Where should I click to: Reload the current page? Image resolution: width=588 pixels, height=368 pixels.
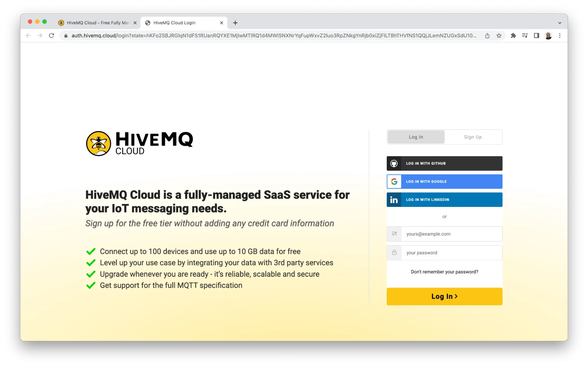[51, 36]
